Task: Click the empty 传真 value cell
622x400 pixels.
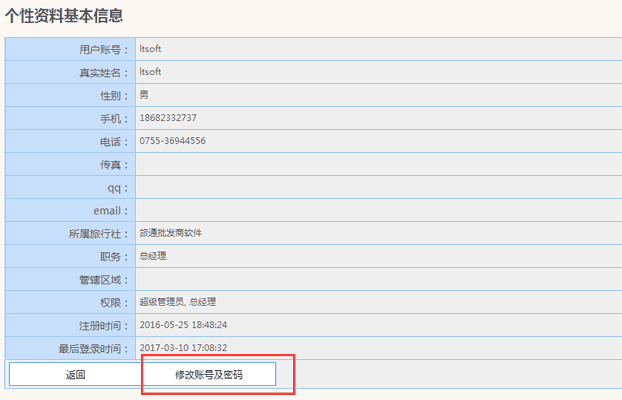Action: pyautogui.click(x=375, y=164)
